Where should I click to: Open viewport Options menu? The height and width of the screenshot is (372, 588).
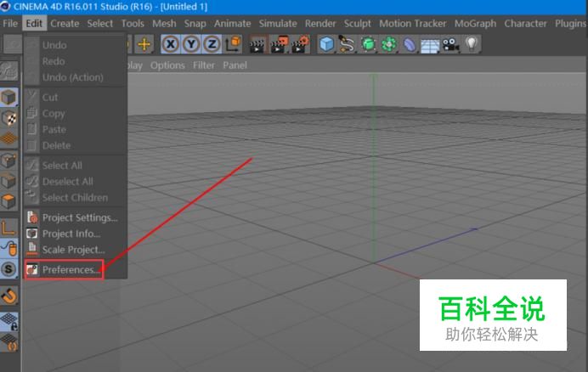pyautogui.click(x=167, y=65)
